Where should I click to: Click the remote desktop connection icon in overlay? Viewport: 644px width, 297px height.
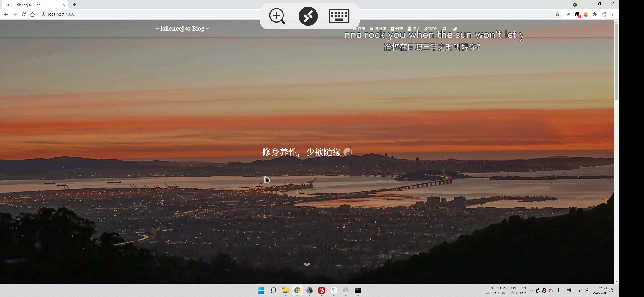[308, 16]
